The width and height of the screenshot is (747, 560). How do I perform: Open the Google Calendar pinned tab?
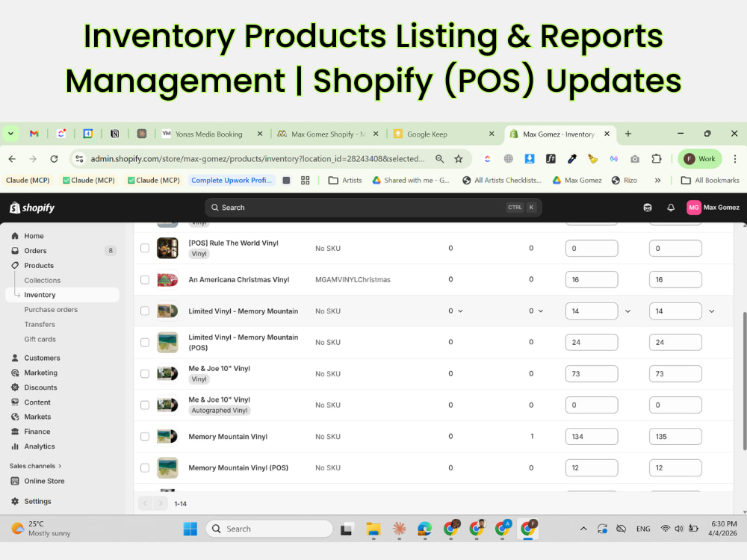(87, 134)
